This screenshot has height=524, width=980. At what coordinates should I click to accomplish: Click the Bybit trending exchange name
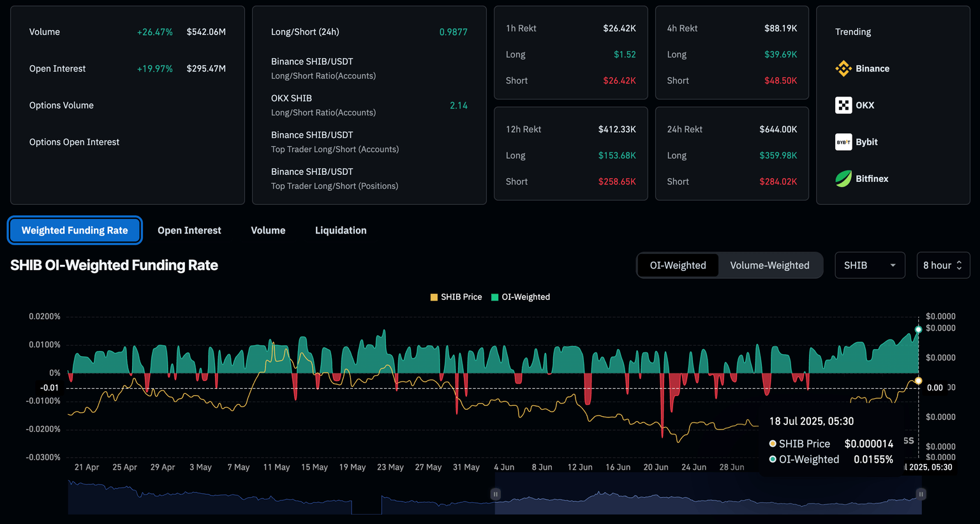pyautogui.click(x=866, y=142)
